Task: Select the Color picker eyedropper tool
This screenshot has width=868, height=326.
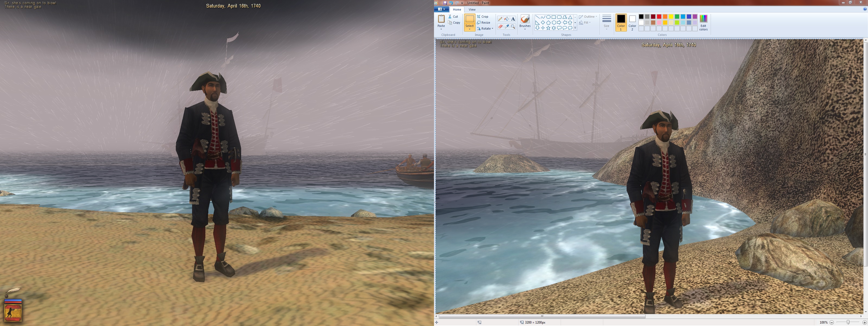Action: click(x=506, y=26)
